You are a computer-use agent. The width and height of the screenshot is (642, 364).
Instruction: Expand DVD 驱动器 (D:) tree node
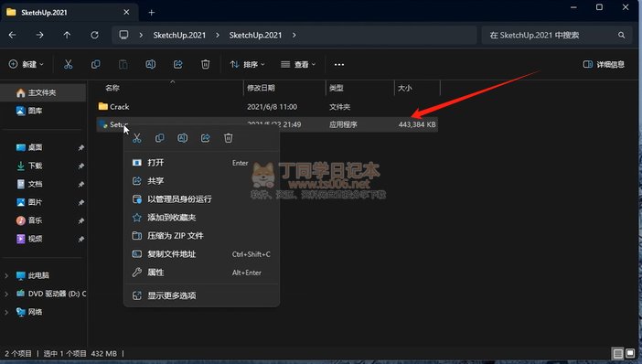click(x=6, y=294)
